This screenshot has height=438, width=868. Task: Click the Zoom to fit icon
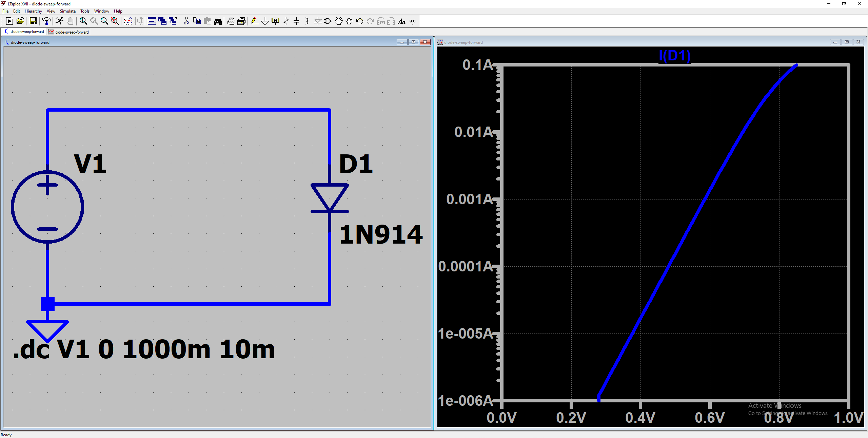click(115, 21)
